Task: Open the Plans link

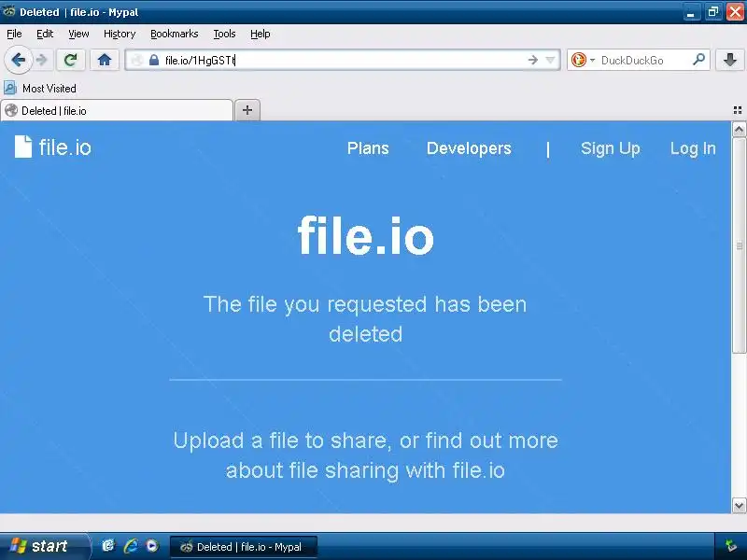Action: tap(368, 148)
